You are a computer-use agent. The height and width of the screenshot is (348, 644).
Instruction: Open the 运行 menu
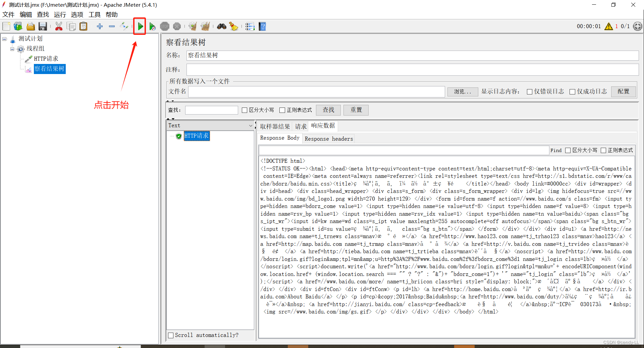point(60,14)
